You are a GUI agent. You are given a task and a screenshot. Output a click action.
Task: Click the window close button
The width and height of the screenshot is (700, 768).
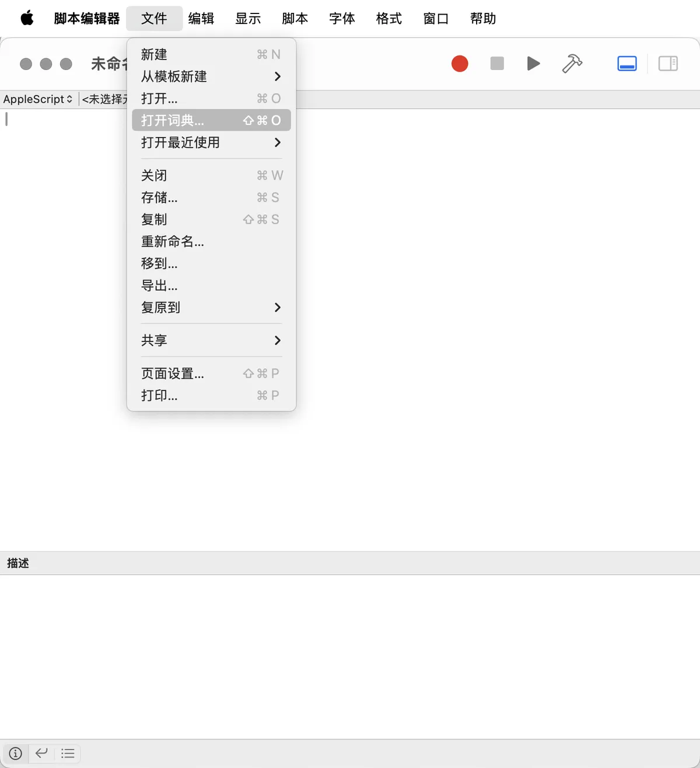[x=26, y=64]
